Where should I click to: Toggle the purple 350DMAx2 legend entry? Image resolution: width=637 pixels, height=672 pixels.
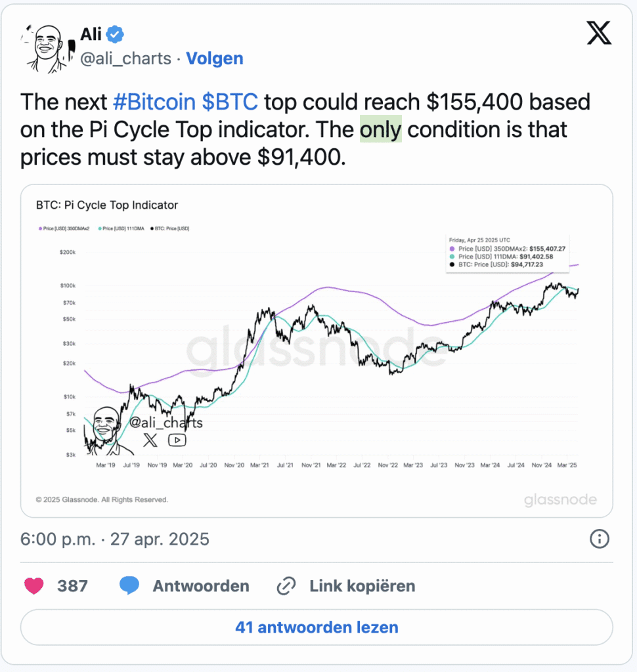click(x=64, y=228)
